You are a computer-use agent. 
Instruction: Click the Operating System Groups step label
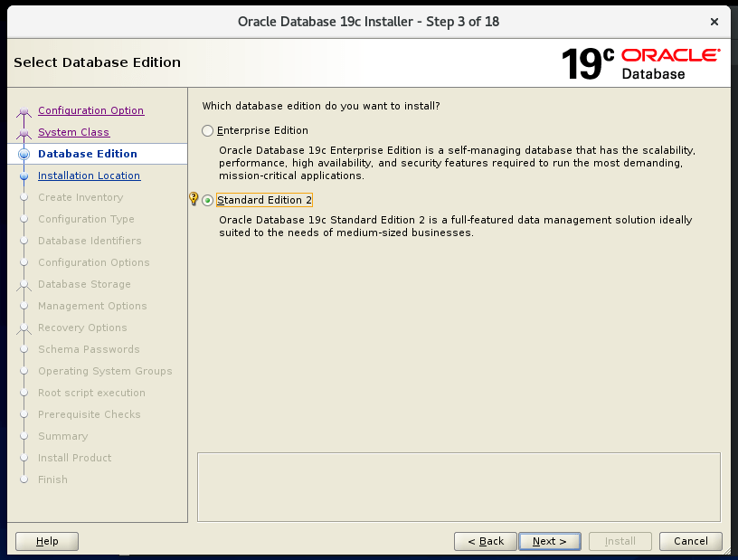tap(105, 370)
